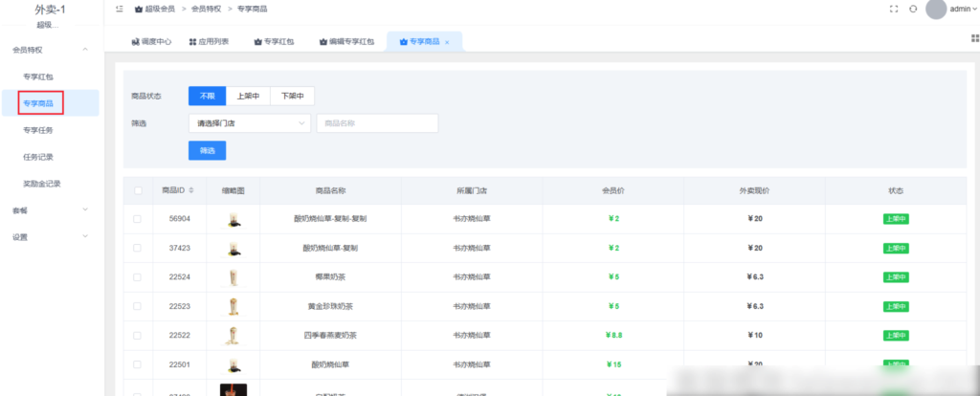Close the 专享商品 tab with its x
This screenshot has width=980, height=396.
click(x=447, y=42)
